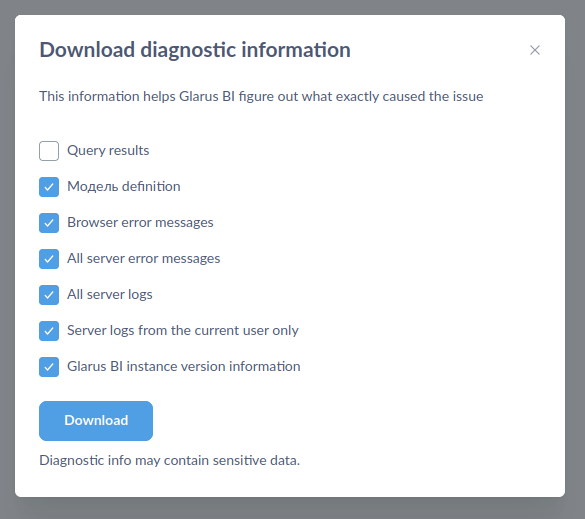This screenshot has height=519, width=585.
Task: Enable the Query results checkbox
Action: [x=49, y=151]
